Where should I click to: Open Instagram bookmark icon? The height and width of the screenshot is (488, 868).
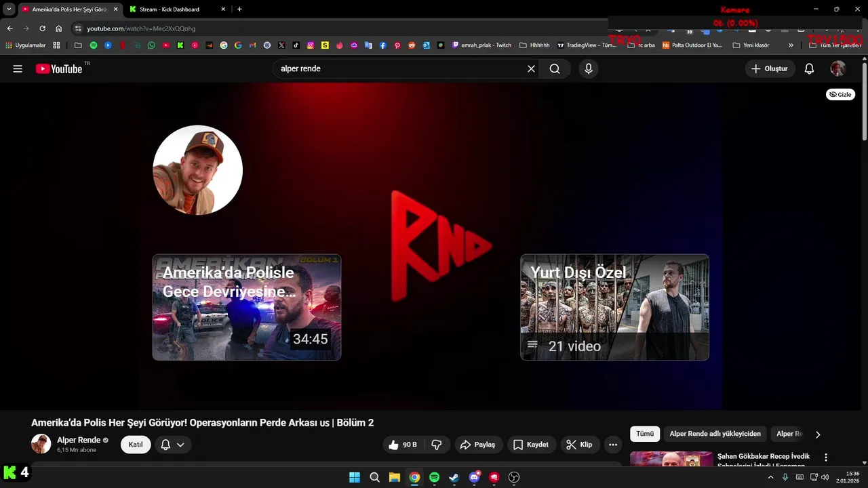pos(311,45)
